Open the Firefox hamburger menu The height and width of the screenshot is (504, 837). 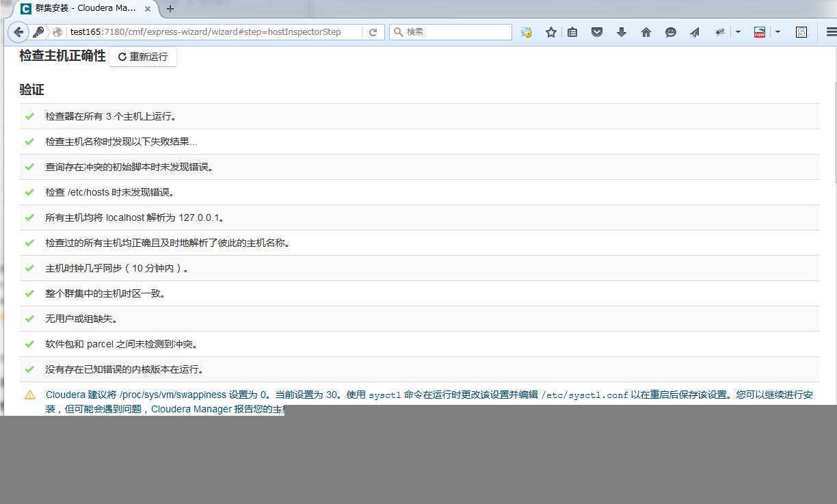(831, 32)
